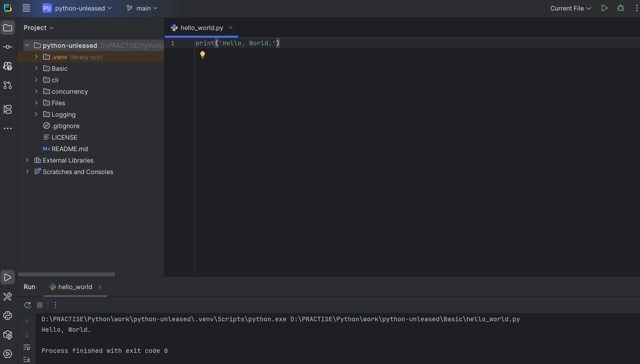Open the main branch menu

(x=142, y=8)
